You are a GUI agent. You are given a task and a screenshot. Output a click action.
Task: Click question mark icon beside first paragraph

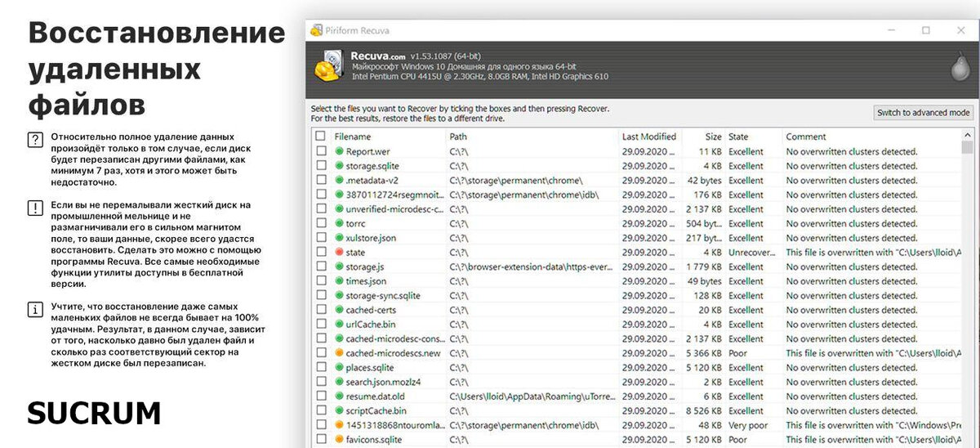35,139
